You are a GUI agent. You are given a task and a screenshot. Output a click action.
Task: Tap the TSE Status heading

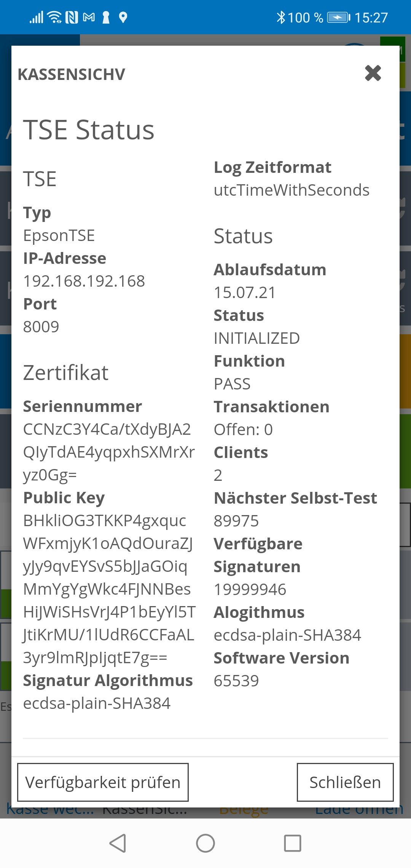pos(89,130)
